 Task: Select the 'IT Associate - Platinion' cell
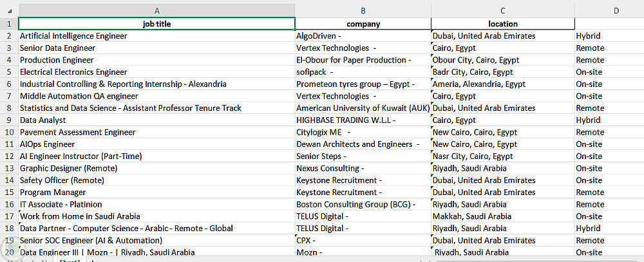tap(157, 204)
